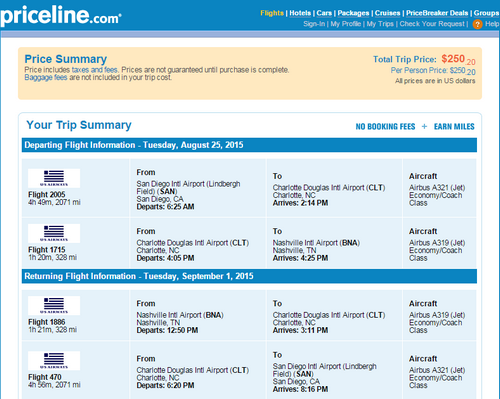Image resolution: width=500 pixels, height=399 pixels.
Task: Open the Cruises section
Action: (387, 13)
